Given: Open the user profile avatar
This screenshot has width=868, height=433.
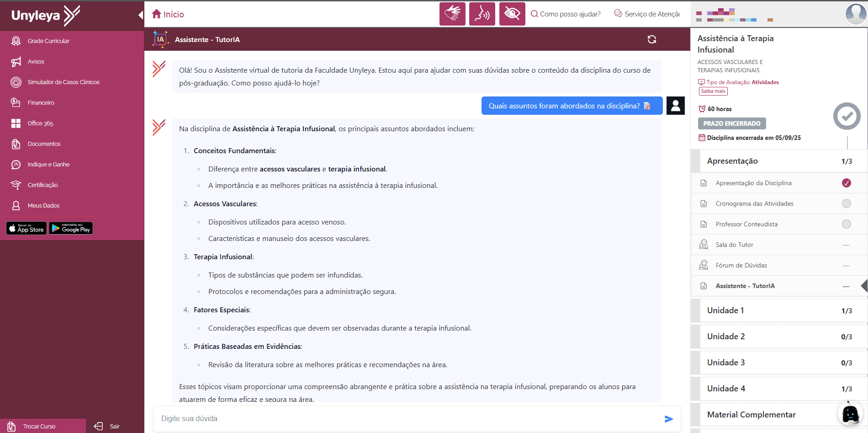Looking at the screenshot, I should (855, 14).
